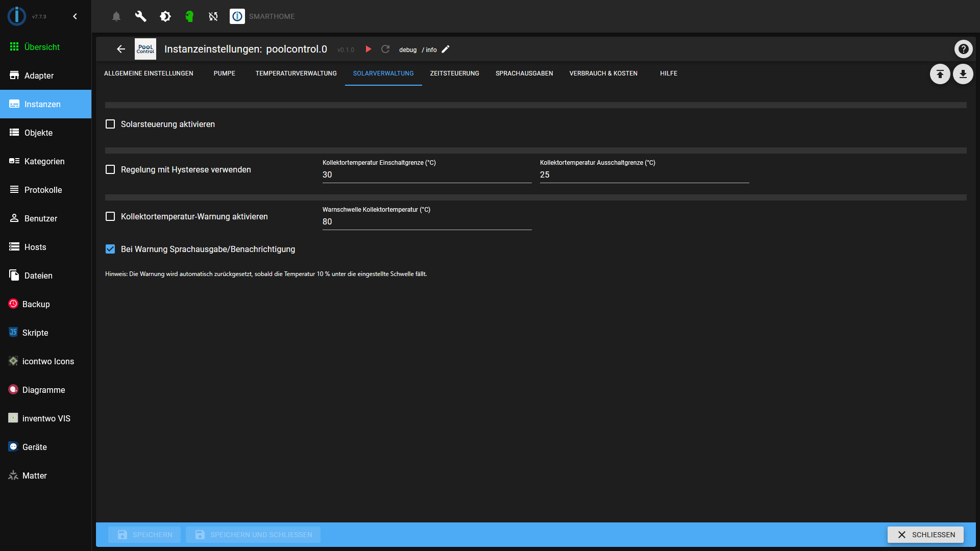980x551 pixels.
Task: Go back with the arrow icon
Action: click(x=121, y=49)
